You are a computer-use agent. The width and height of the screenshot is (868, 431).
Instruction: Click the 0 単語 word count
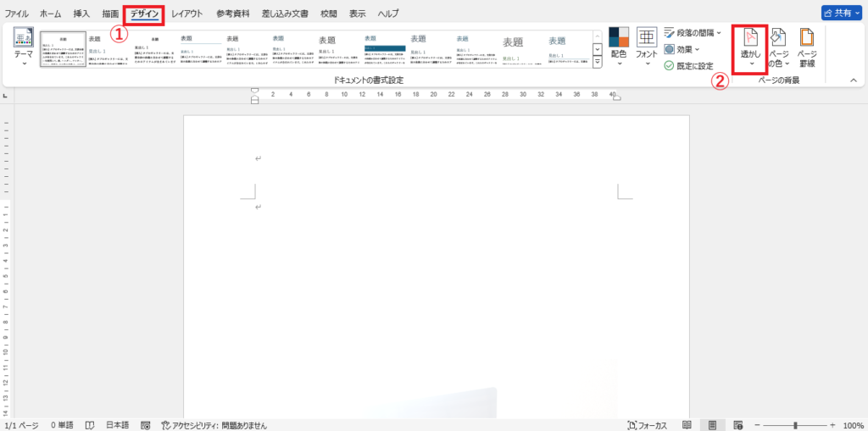pos(61,425)
